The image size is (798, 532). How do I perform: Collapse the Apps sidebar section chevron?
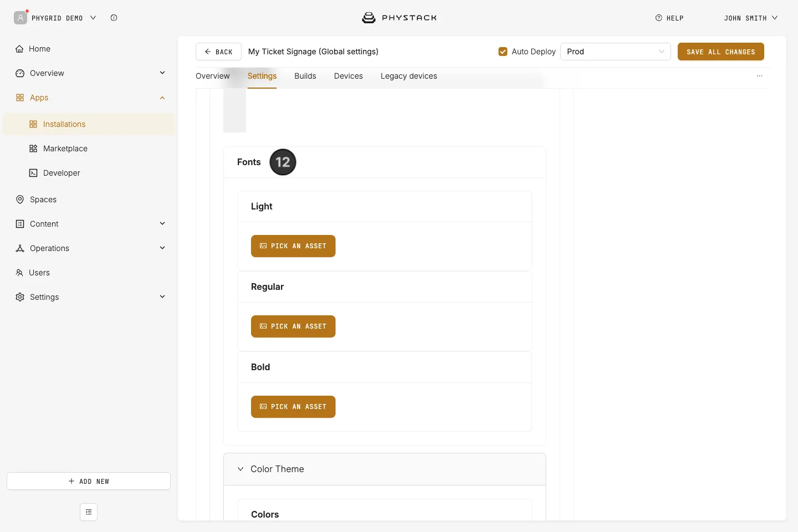tap(162, 98)
